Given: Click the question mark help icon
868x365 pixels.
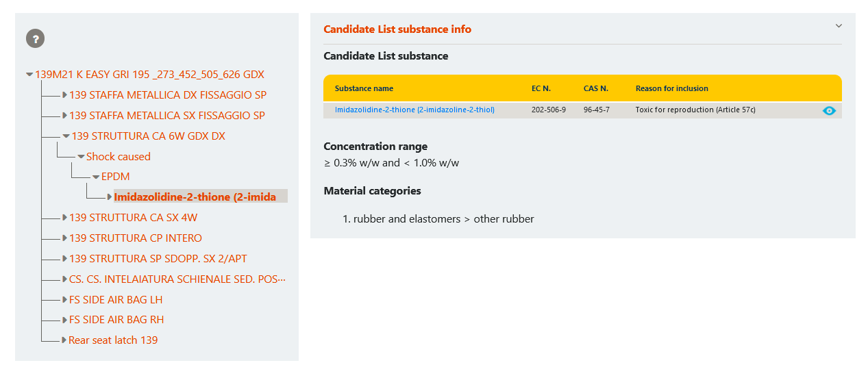Looking at the screenshot, I should (x=35, y=39).
